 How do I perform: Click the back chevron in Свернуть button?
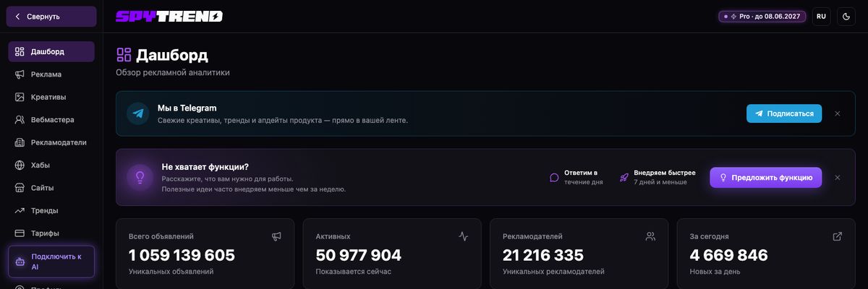[x=18, y=16]
